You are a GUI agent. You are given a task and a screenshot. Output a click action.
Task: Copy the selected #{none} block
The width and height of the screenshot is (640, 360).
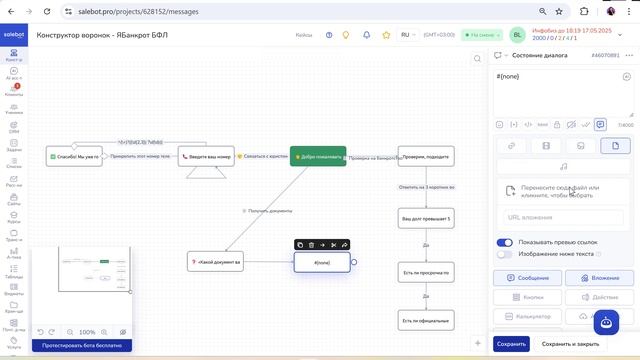[x=300, y=245]
